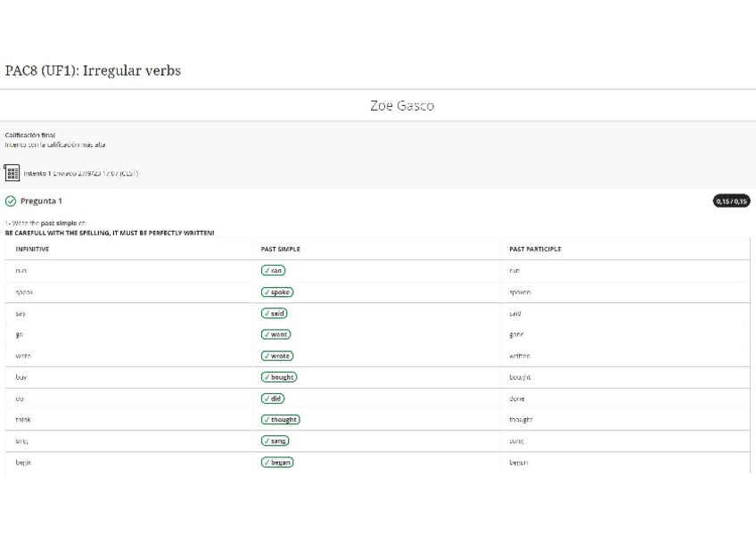
Task: Click the PAST SIMPLE column header
Action: (x=280, y=250)
